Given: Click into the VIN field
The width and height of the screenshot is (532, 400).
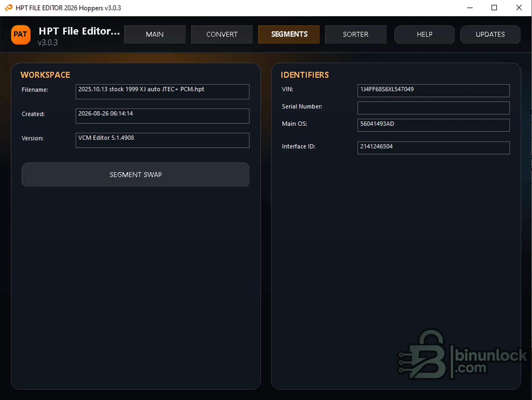Looking at the screenshot, I should tap(434, 91).
